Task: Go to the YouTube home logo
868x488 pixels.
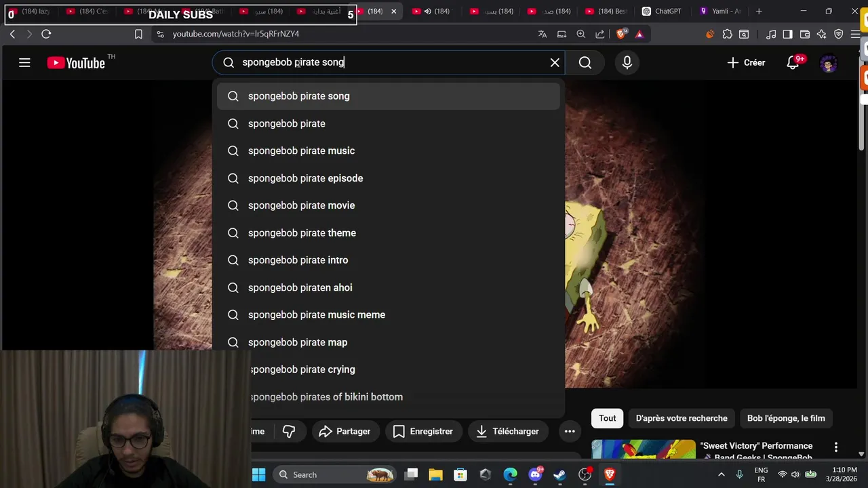Action: point(76,62)
